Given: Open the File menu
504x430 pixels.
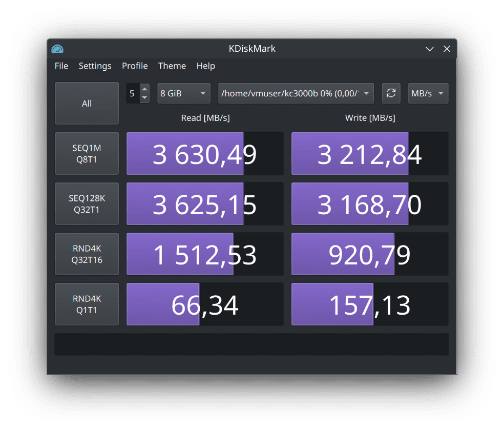Looking at the screenshot, I should (x=61, y=66).
